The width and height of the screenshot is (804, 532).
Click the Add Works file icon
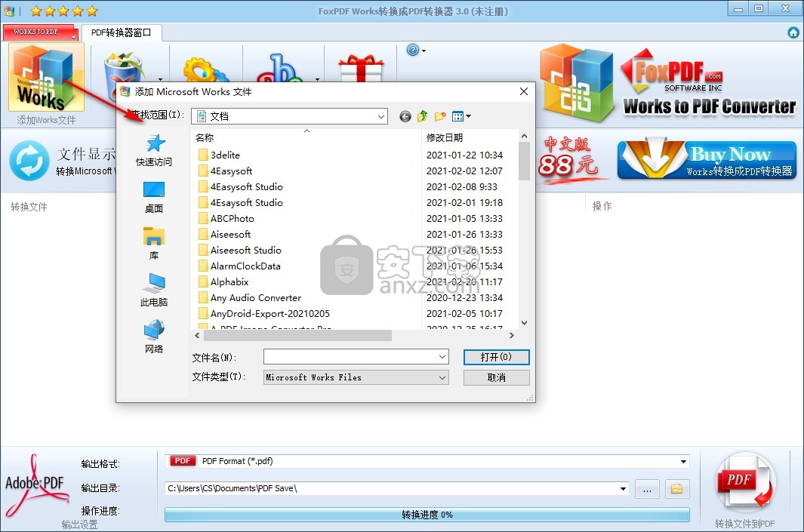(x=46, y=78)
